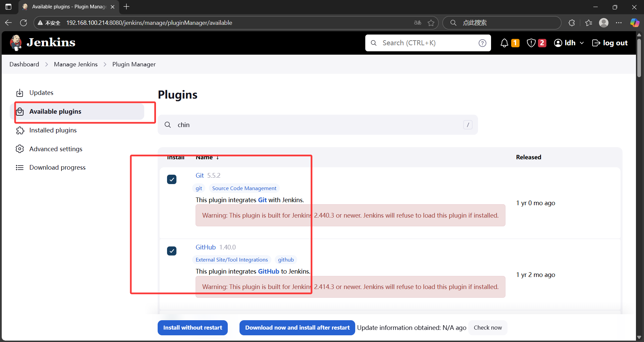Click the Source Code Management tag
Screen dimensions: 644x342
click(x=244, y=188)
